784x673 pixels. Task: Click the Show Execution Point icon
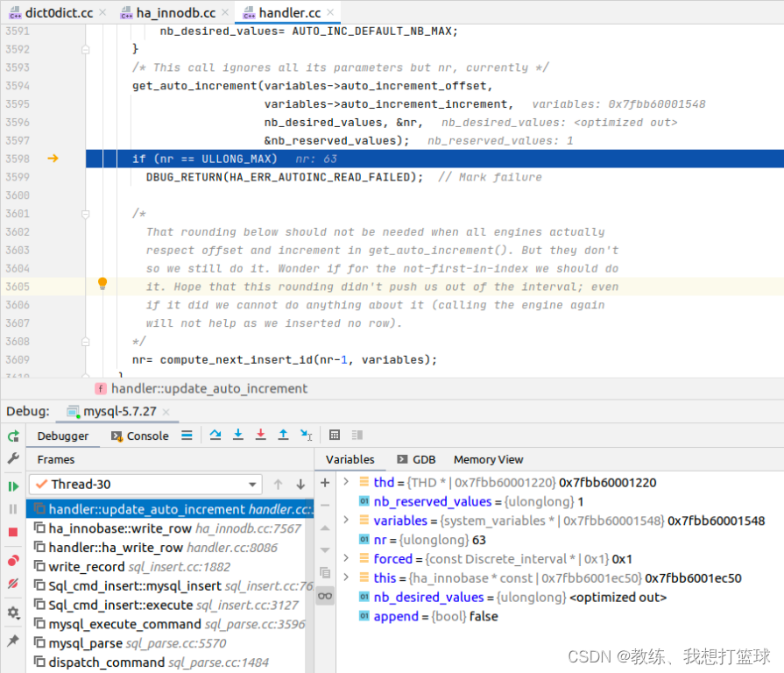pyautogui.click(x=187, y=435)
